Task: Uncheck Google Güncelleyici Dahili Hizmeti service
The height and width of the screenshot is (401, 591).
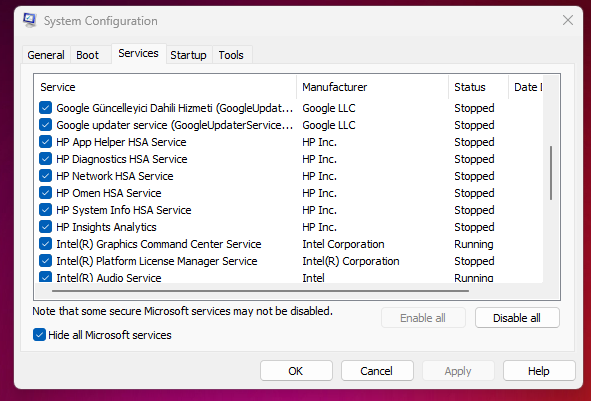Action: click(x=46, y=108)
